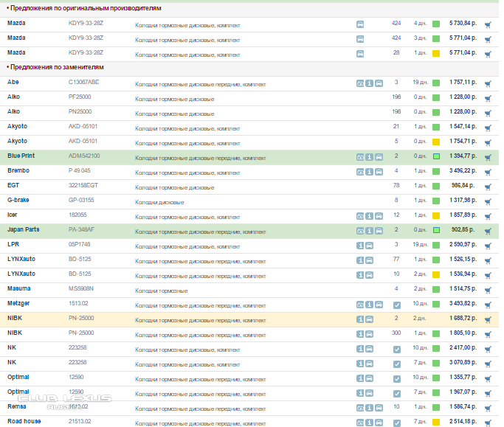Add Masuma MS5908N to shopping cart
Screen dimensions: 504x427
tap(488, 289)
